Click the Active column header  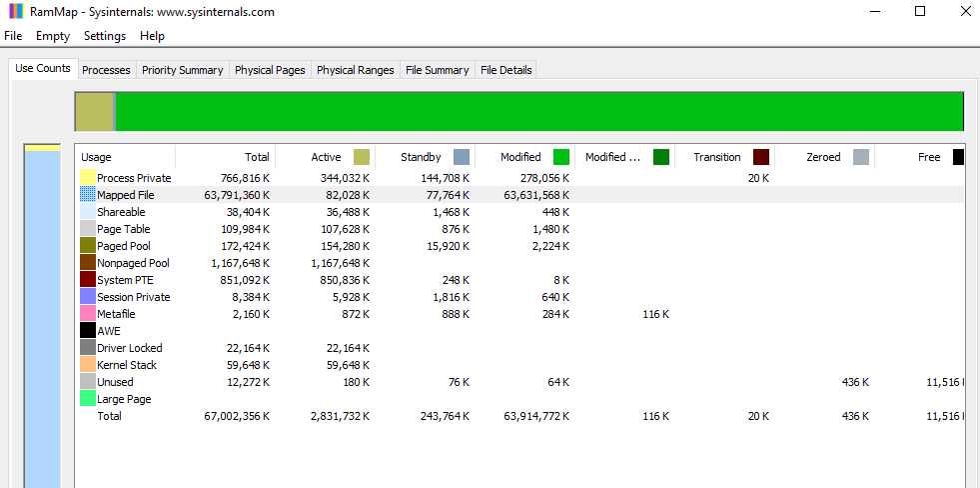click(325, 157)
